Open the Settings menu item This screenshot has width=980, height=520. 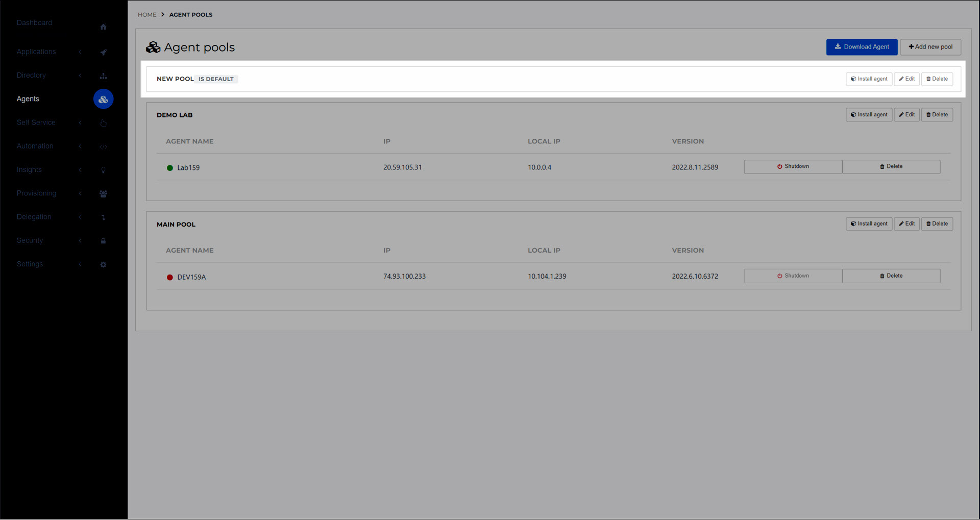pyautogui.click(x=30, y=264)
